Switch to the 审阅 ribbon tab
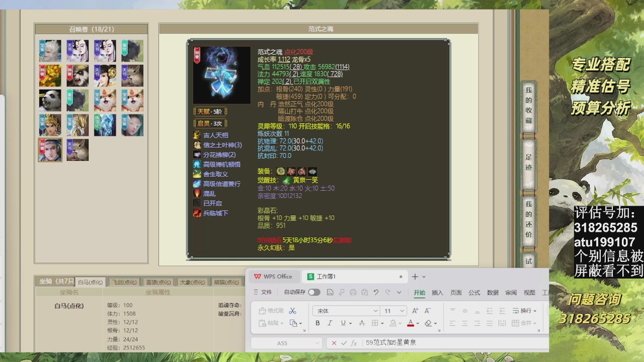This screenshot has height=362, width=644. coord(511,292)
